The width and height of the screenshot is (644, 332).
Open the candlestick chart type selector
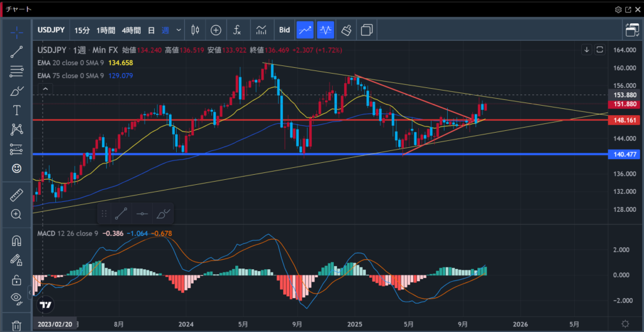pyautogui.click(x=195, y=30)
